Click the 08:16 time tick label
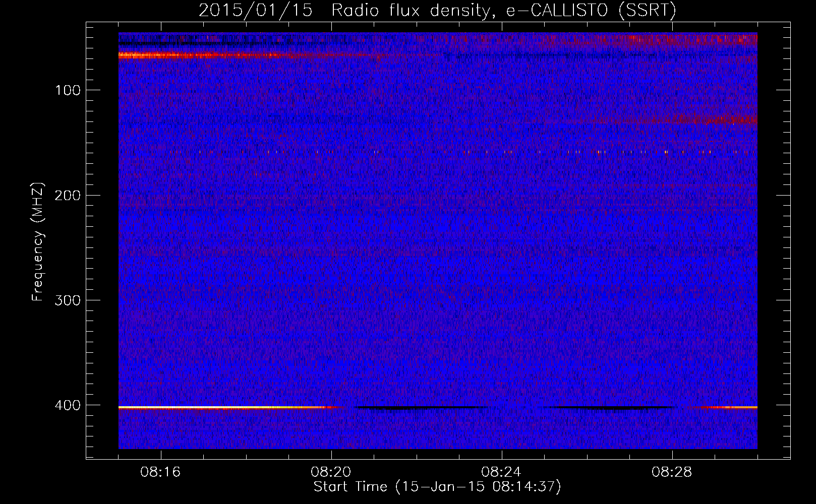 [x=160, y=472]
